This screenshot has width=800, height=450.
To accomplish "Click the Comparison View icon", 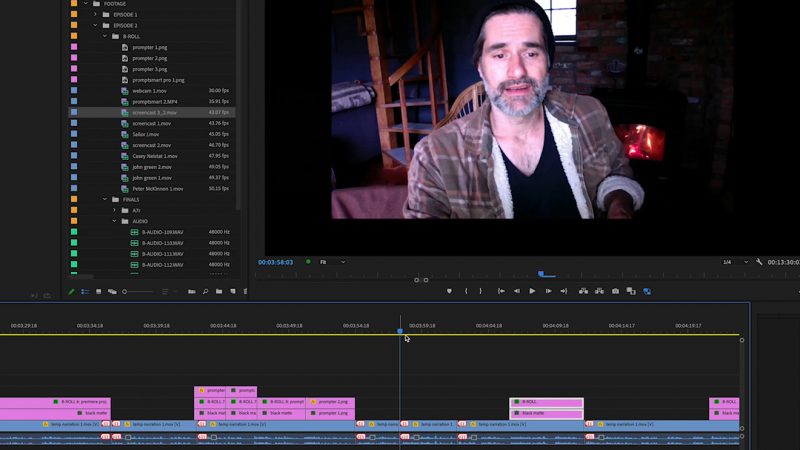I will pyautogui.click(x=631, y=291).
